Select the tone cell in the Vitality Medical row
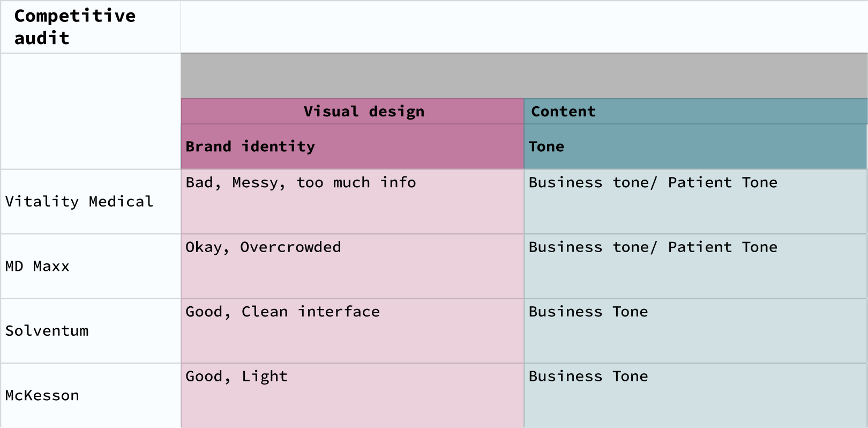868x428 pixels. pos(695,202)
